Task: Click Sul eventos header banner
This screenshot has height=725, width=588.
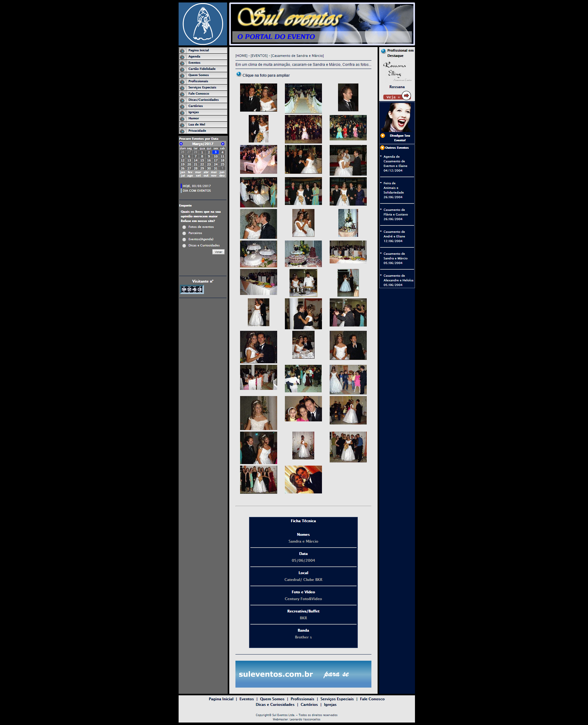Action: click(322, 24)
